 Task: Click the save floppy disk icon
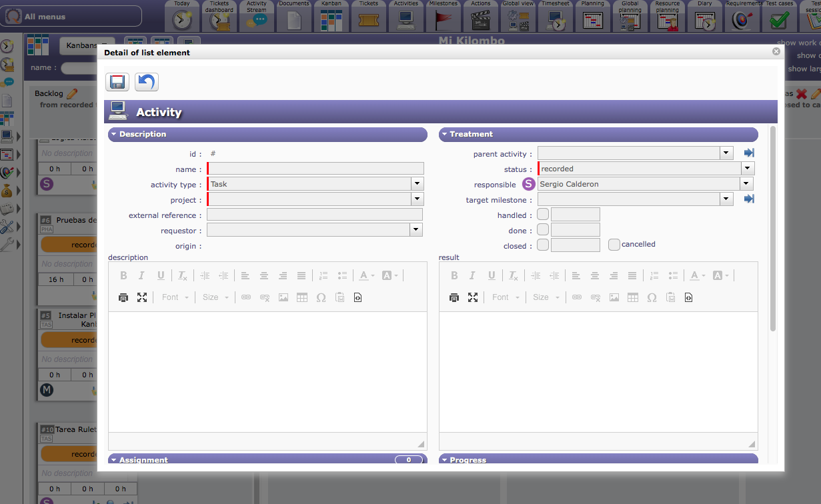[117, 82]
